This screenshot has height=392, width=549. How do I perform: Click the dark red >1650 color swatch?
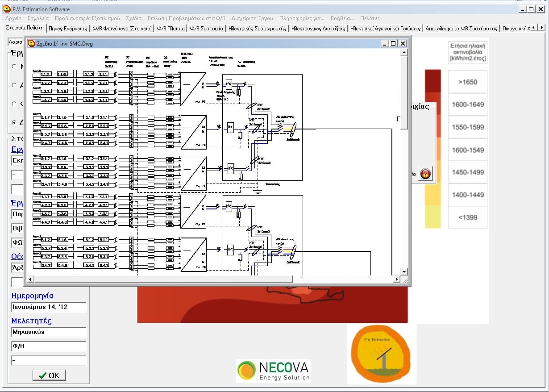pos(433,81)
